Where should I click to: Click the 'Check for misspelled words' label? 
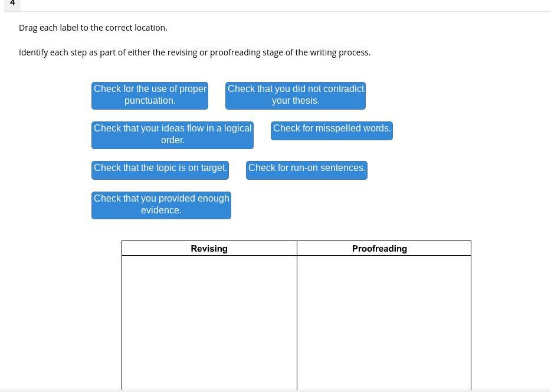click(332, 131)
